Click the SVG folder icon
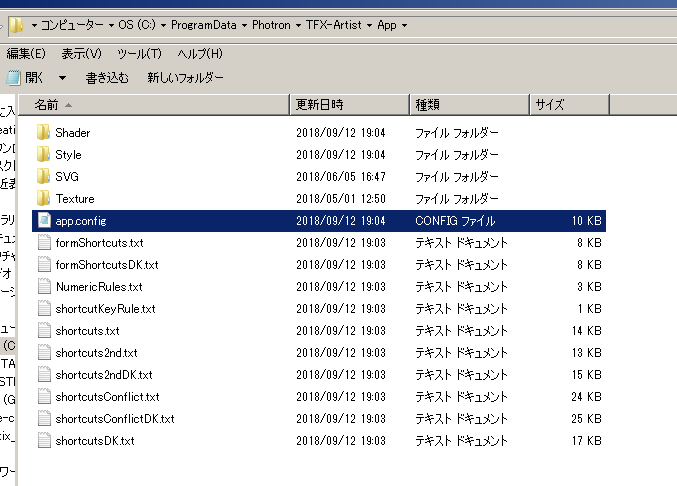This screenshot has height=486, width=677. (43, 177)
